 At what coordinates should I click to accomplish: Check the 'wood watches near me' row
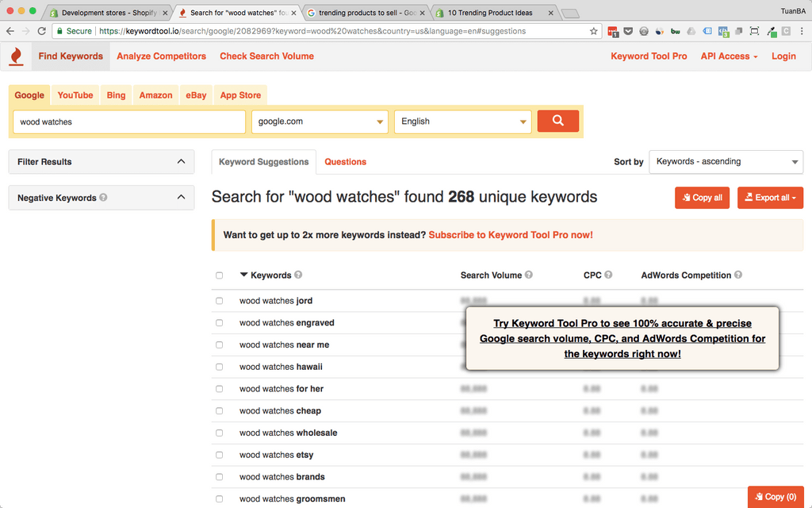click(219, 344)
